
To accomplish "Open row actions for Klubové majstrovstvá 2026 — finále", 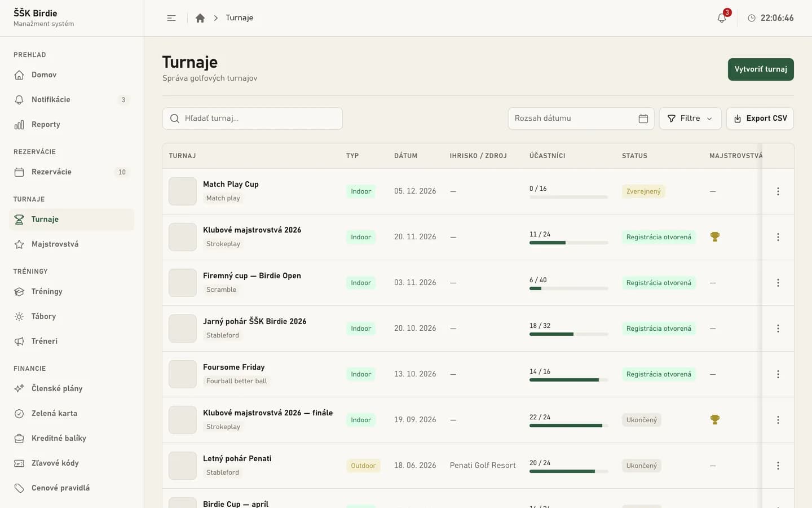I will point(778,420).
